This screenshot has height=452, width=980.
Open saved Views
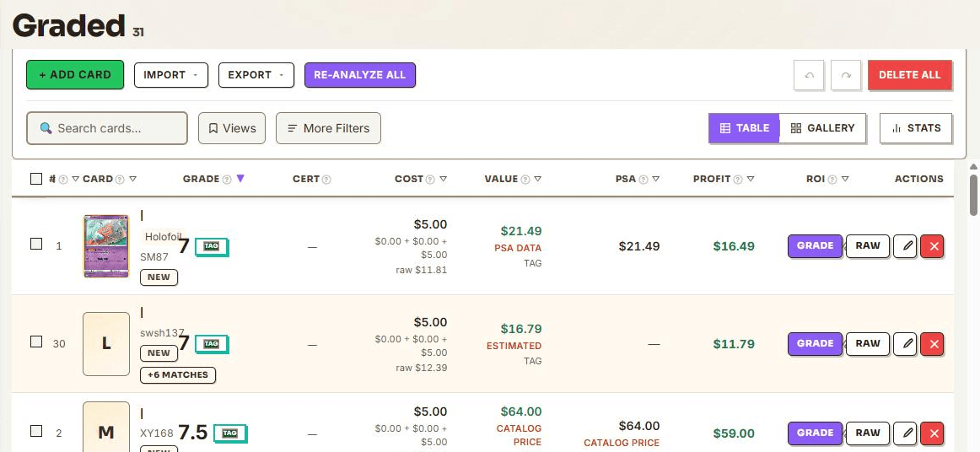coord(232,128)
